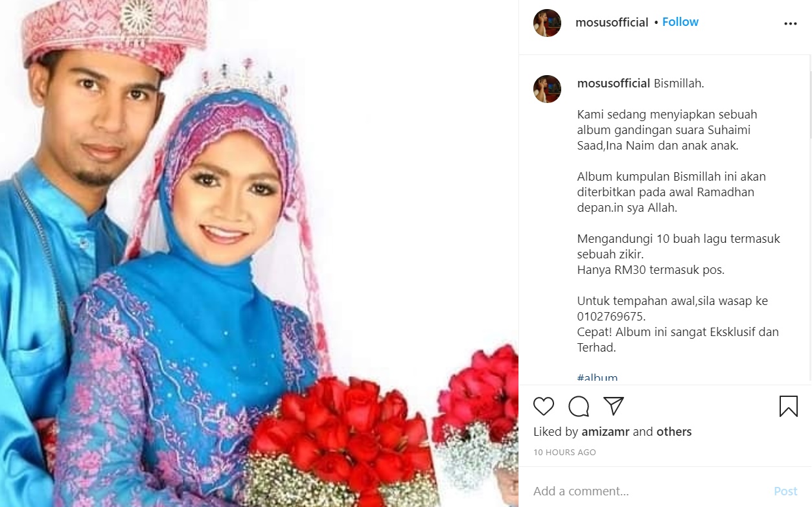Click the 10 HOURS AGO timestamp

pyautogui.click(x=564, y=453)
